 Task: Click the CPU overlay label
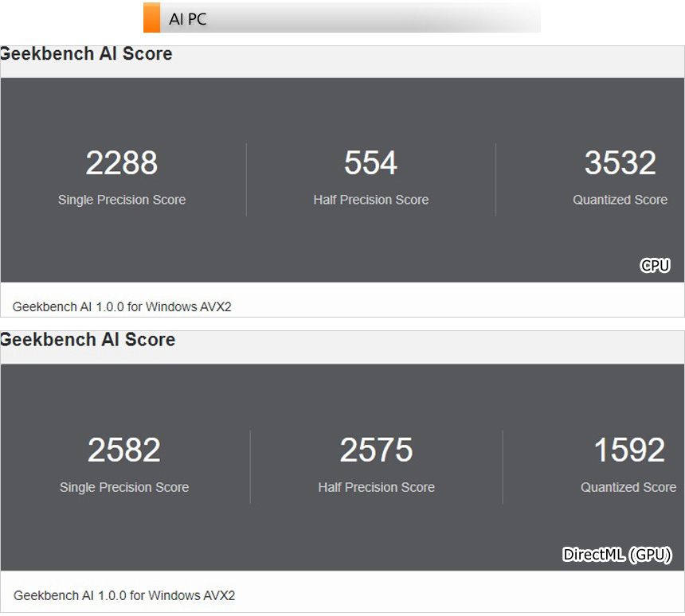coord(655,266)
